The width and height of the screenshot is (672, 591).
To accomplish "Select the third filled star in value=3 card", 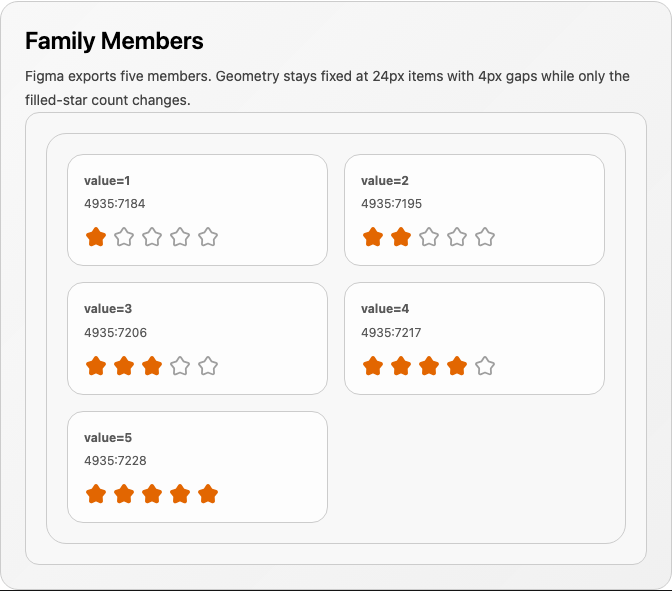I will click(152, 366).
